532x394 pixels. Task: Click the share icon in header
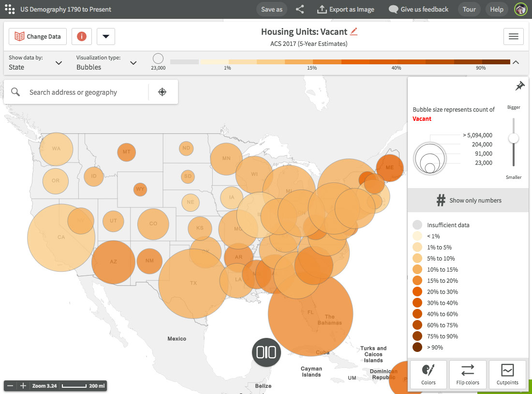click(299, 9)
